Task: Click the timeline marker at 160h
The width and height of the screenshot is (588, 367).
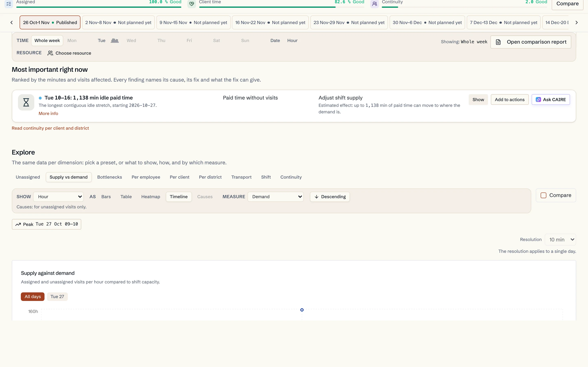Action: point(302,310)
